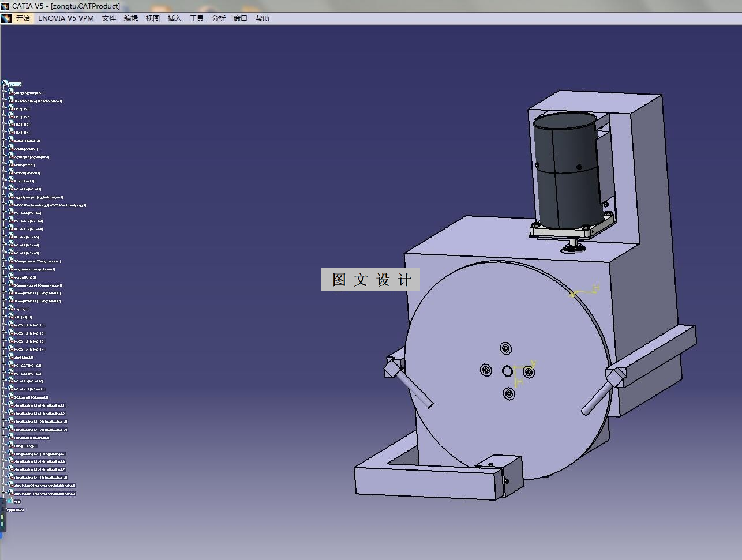Open the 编辑 (Edit) menu

131,18
